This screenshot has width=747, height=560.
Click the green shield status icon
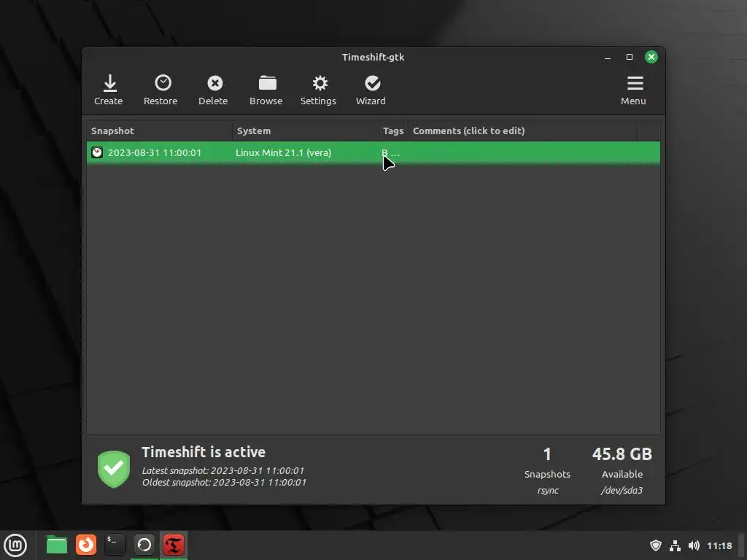[114, 469]
